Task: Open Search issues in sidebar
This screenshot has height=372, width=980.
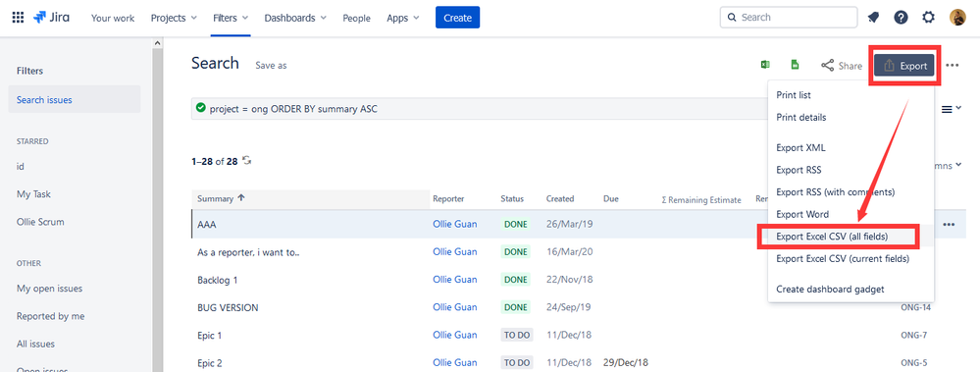Action: (75, 99)
